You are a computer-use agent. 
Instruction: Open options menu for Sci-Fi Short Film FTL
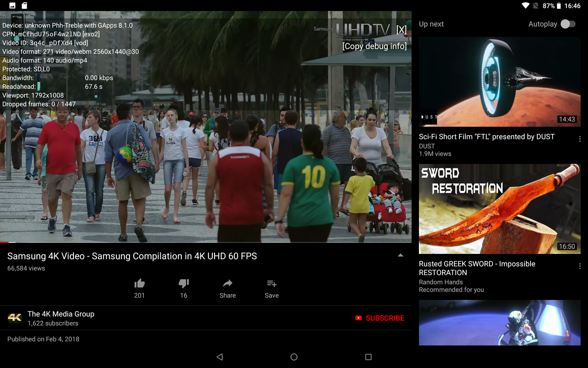[x=580, y=139]
